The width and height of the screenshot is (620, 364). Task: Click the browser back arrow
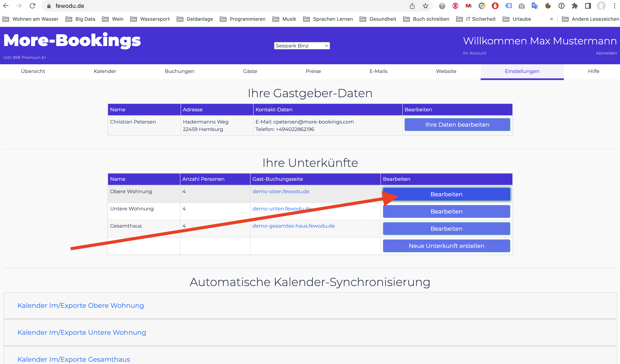[x=6, y=6]
